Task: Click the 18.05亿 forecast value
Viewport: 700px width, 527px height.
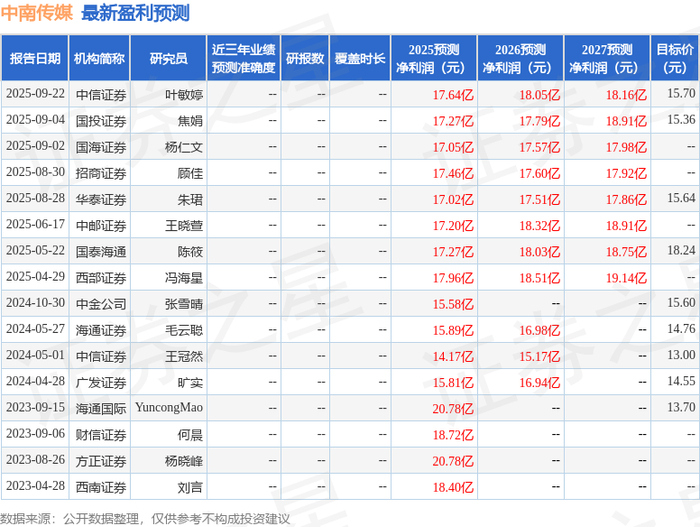Action: coord(540,95)
